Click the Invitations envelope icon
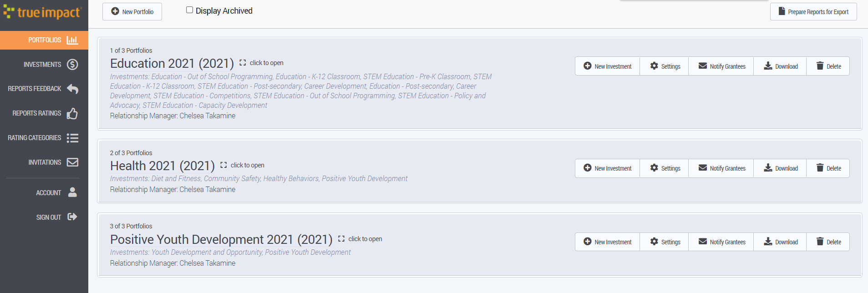 point(72,162)
